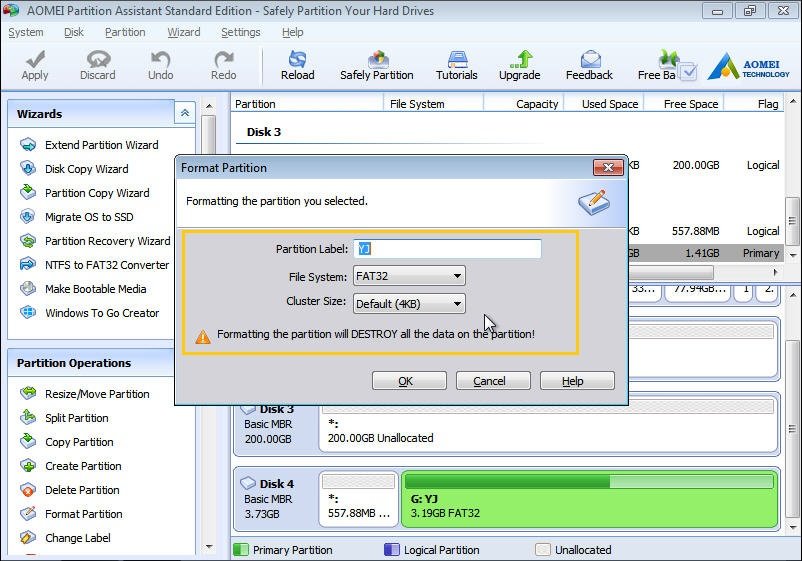Click partition list horizontal scrollbar right arrow
Screen dimensions: 802x561
(x=776, y=272)
